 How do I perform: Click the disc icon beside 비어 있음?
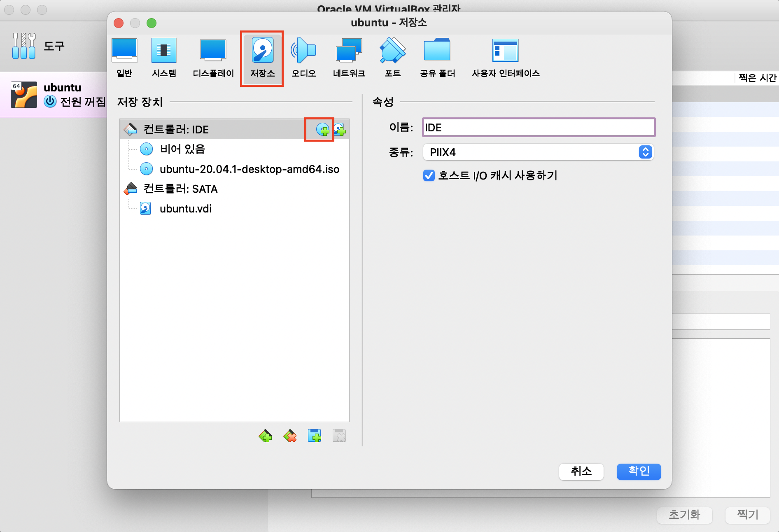pyautogui.click(x=146, y=149)
